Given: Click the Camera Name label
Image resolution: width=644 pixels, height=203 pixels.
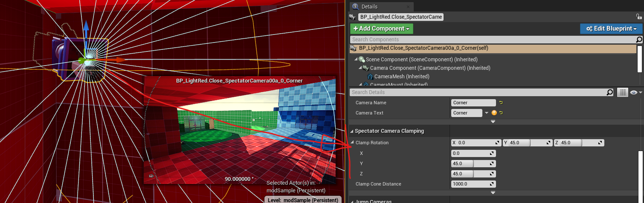Looking at the screenshot, I should pyautogui.click(x=371, y=103).
